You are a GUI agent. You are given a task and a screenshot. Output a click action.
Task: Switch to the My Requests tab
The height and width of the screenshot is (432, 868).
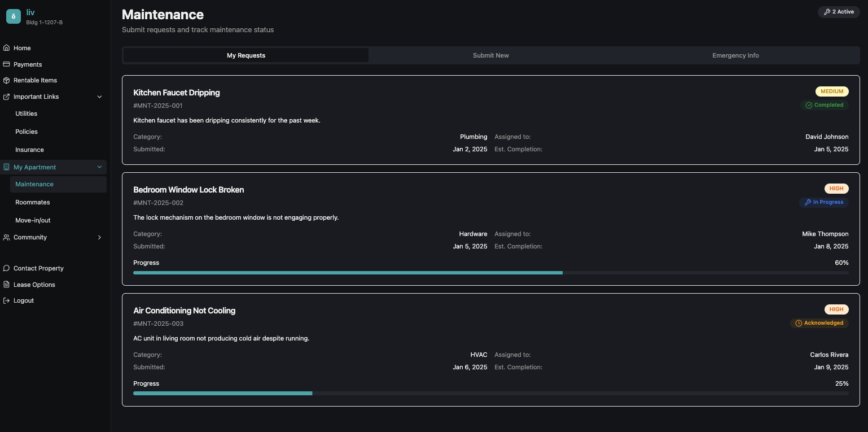[x=246, y=55]
